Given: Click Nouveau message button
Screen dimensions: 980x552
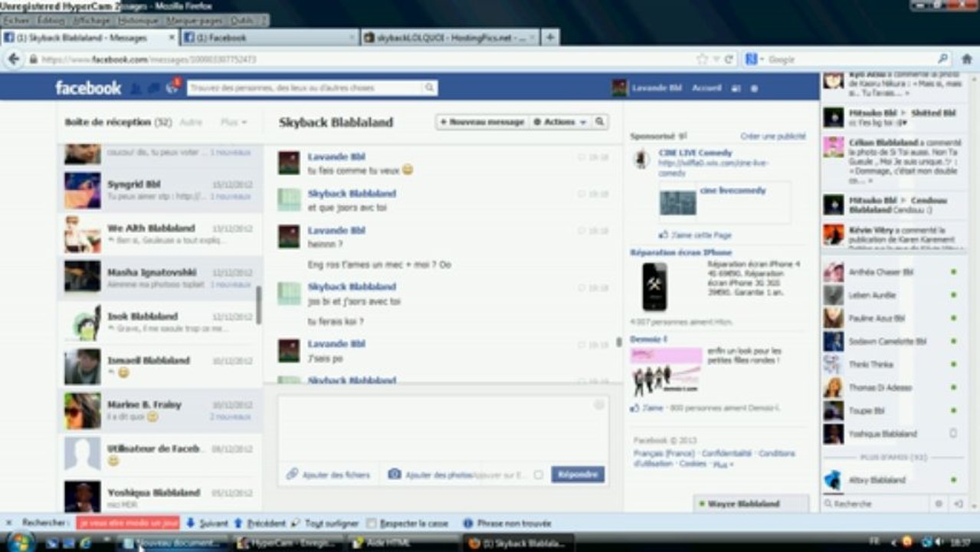Looking at the screenshot, I should (x=482, y=122).
